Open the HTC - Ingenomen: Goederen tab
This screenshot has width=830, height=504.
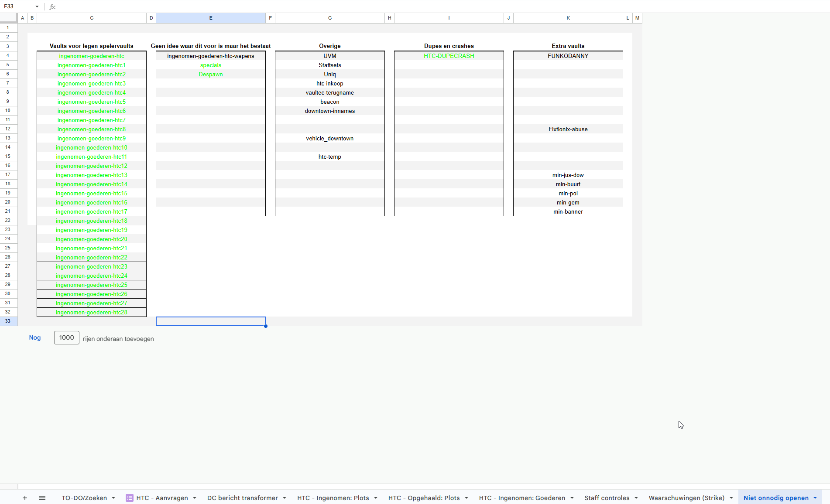tap(522, 498)
